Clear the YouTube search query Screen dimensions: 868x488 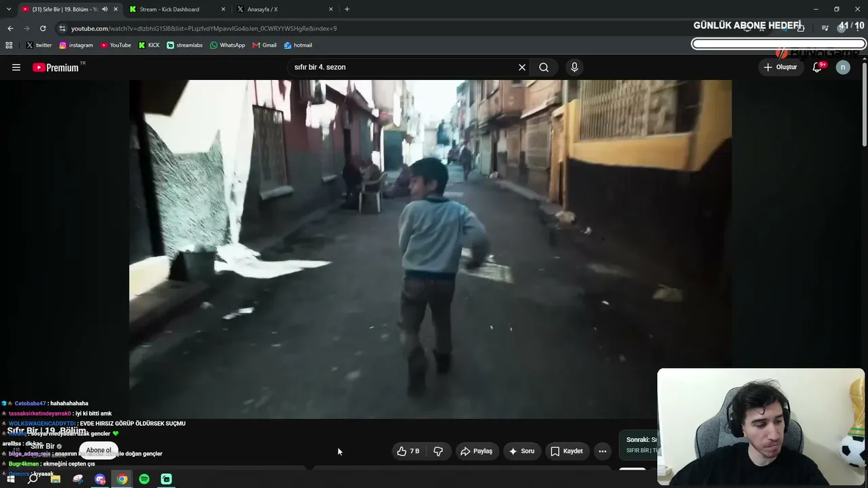coord(522,67)
